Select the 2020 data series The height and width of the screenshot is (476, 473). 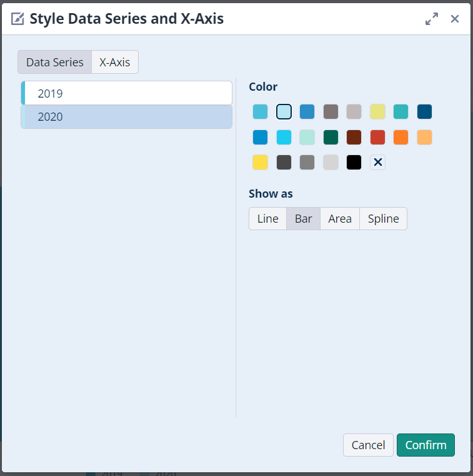pyautogui.click(x=127, y=117)
